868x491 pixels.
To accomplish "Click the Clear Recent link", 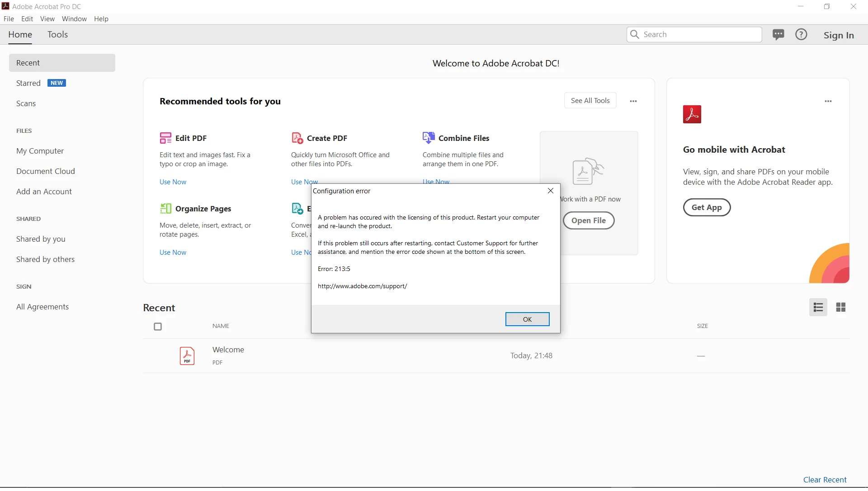I will (x=824, y=480).
